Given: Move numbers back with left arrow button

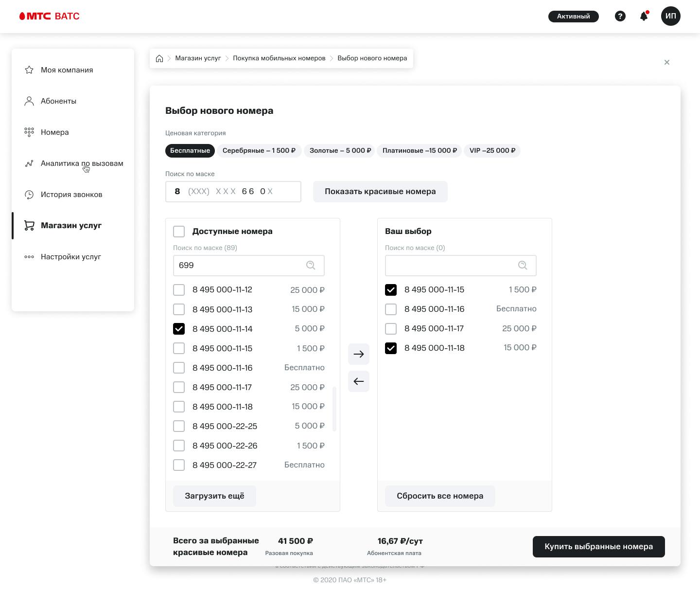Looking at the screenshot, I should [359, 381].
